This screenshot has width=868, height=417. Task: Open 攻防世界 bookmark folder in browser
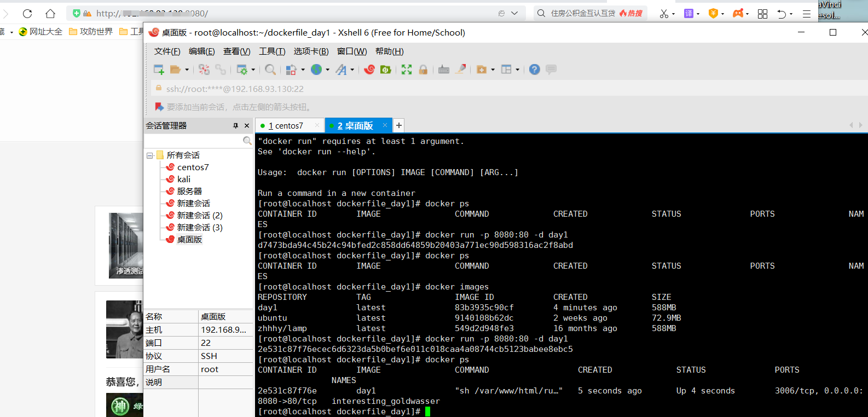(91, 32)
